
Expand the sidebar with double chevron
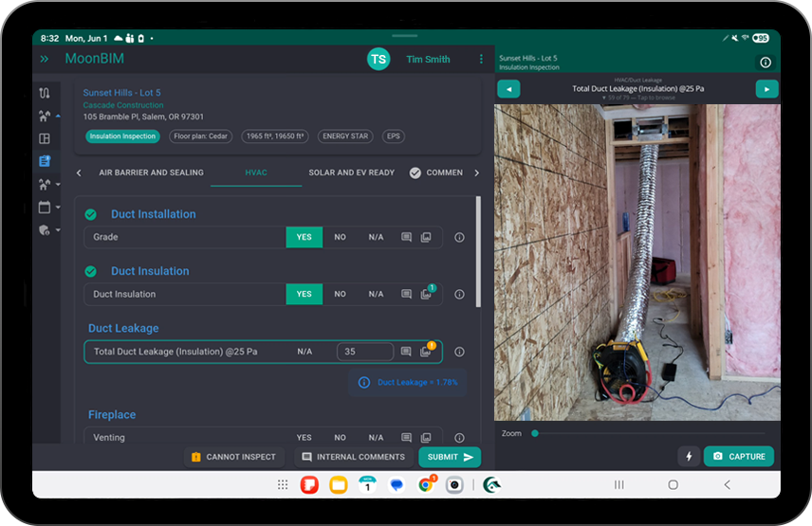(45, 59)
